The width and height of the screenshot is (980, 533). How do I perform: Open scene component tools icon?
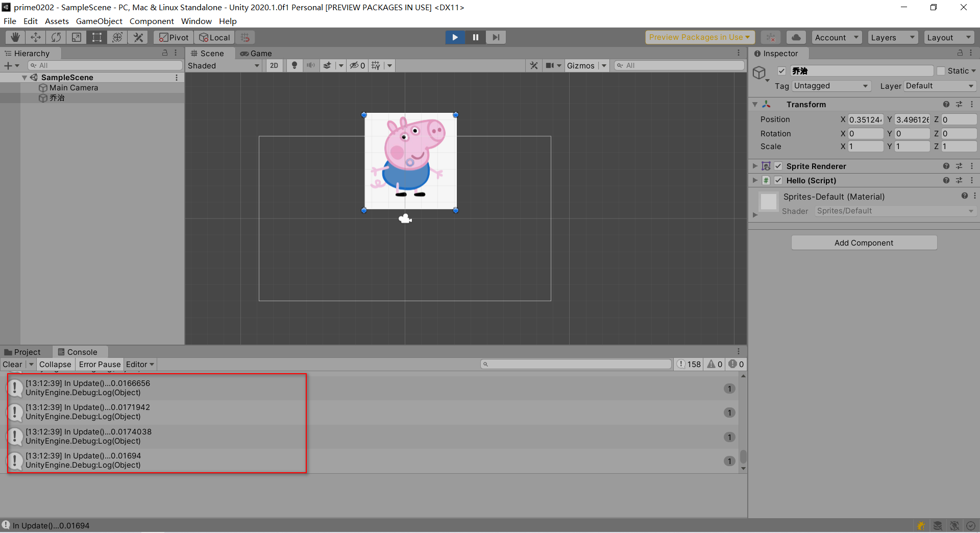click(534, 65)
